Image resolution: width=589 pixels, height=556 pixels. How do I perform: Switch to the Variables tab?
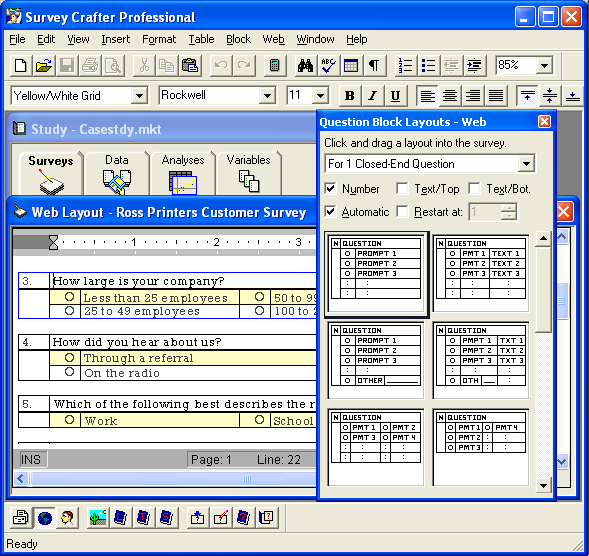pos(248,174)
